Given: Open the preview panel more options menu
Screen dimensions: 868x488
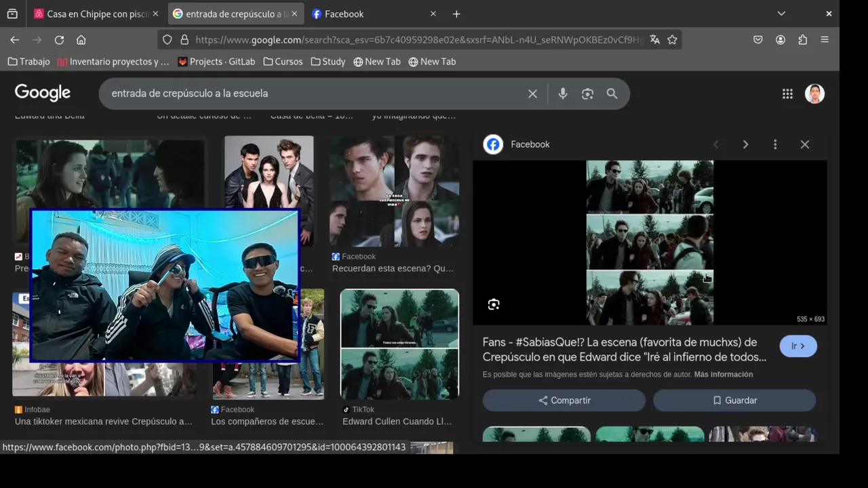Looking at the screenshot, I should 775,144.
